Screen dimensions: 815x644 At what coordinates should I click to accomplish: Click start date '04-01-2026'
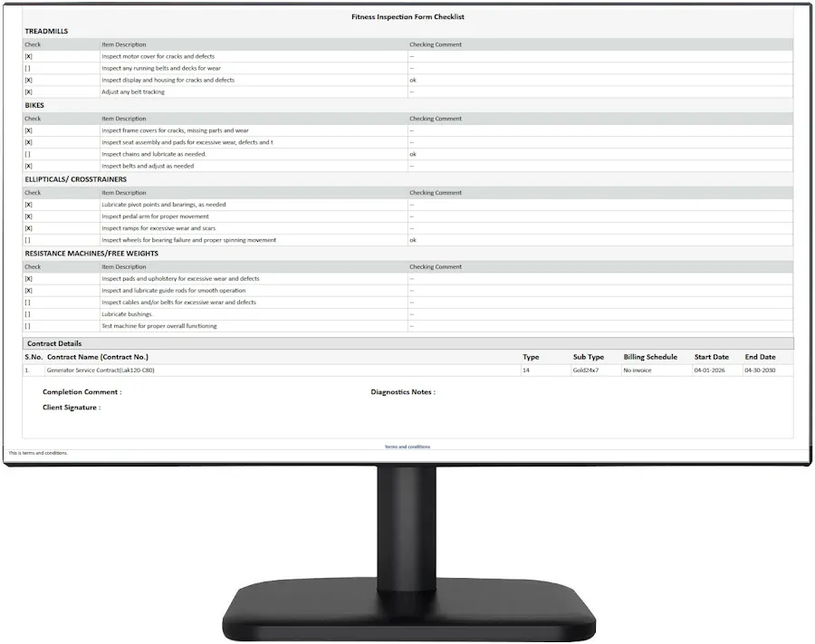(709, 370)
